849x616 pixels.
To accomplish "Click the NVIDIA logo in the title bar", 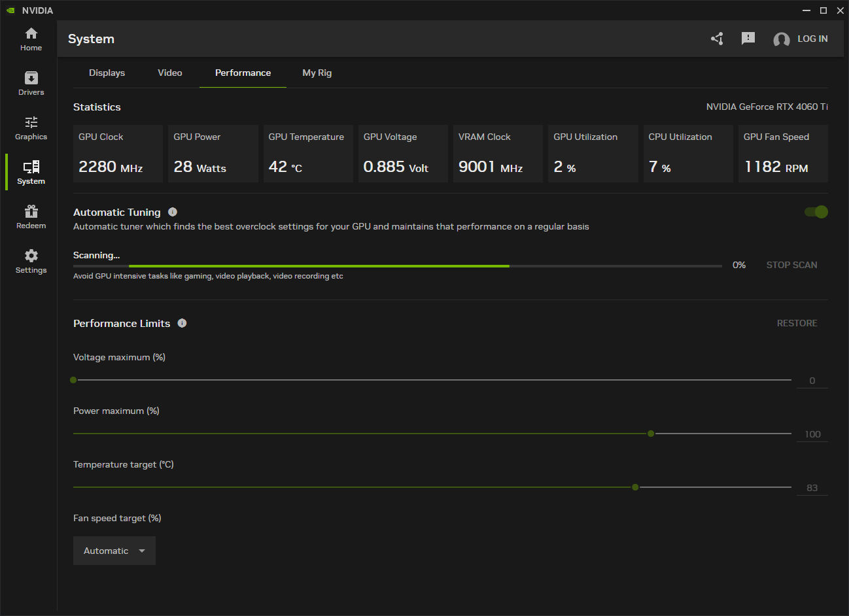I will click(10, 10).
